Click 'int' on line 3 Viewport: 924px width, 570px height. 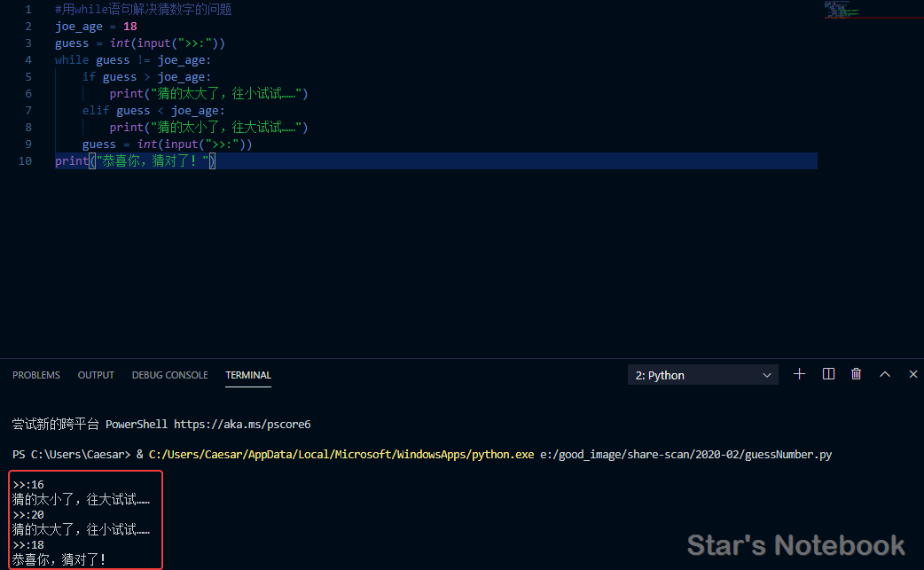[x=120, y=43]
